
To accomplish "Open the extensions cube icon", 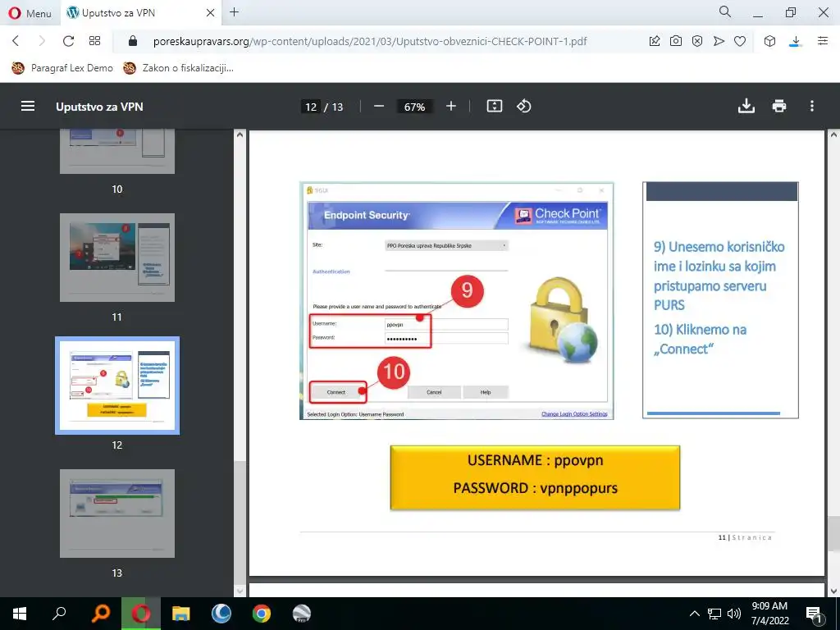I will pyautogui.click(x=769, y=41).
